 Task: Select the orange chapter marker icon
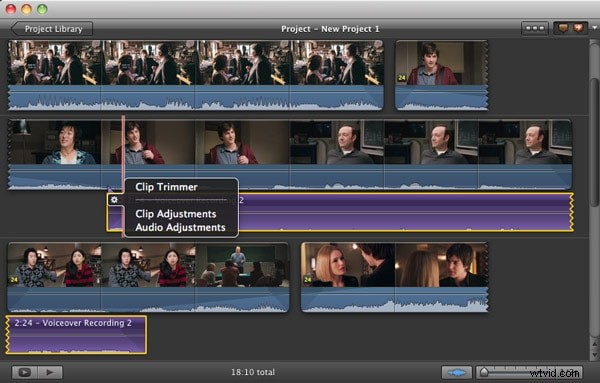pyautogui.click(x=578, y=28)
